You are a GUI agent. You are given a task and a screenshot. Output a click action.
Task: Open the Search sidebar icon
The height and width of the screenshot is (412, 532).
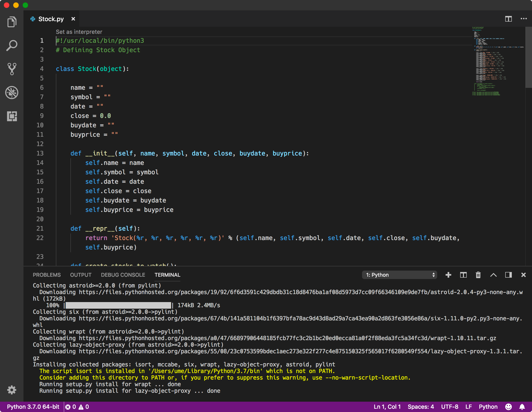coord(12,45)
